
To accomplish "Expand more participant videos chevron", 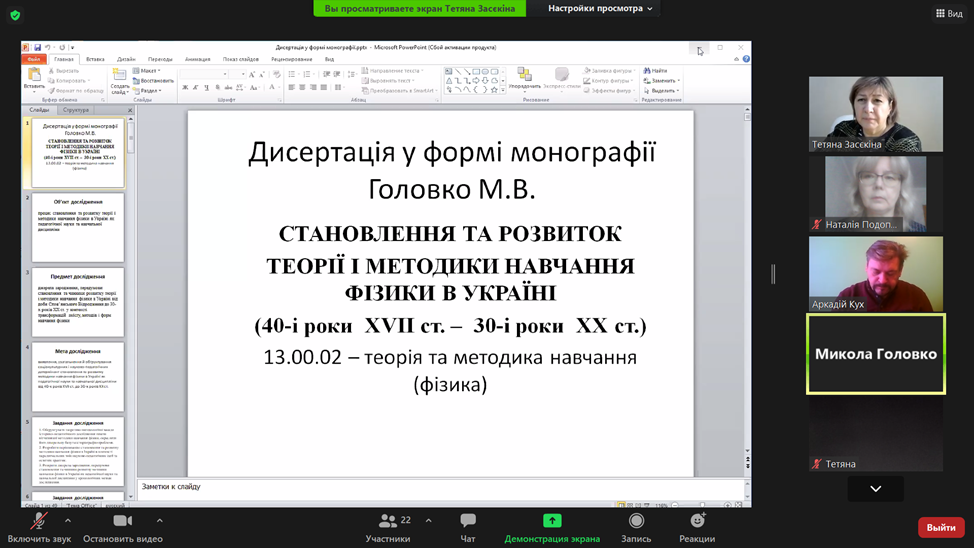I will coord(875,489).
